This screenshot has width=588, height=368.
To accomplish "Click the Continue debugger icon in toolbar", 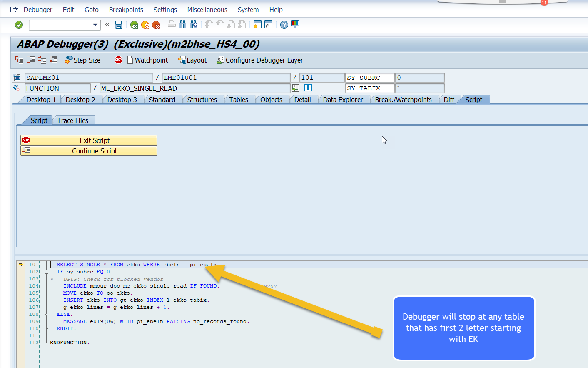I will 53,60.
